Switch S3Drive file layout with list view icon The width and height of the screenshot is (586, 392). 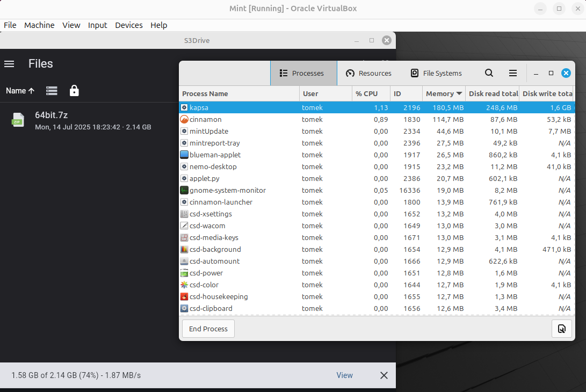(52, 91)
